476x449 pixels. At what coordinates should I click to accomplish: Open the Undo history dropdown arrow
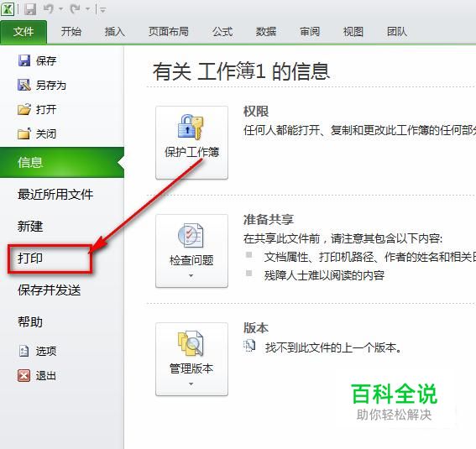click(60, 9)
